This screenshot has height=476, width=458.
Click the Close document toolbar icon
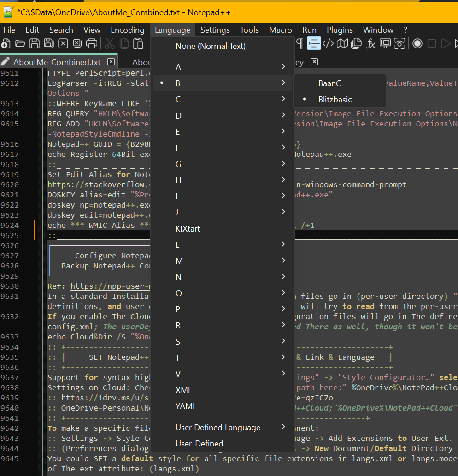[63, 44]
